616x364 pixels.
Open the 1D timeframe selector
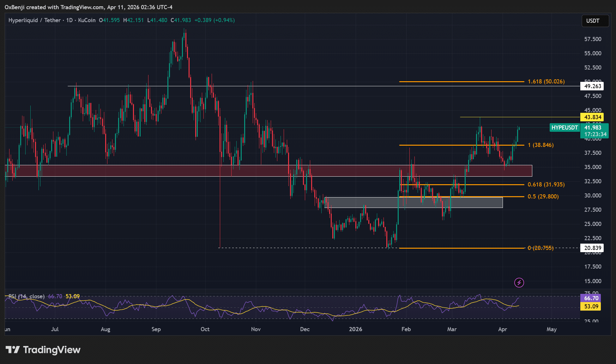pyautogui.click(x=70, y=20)
